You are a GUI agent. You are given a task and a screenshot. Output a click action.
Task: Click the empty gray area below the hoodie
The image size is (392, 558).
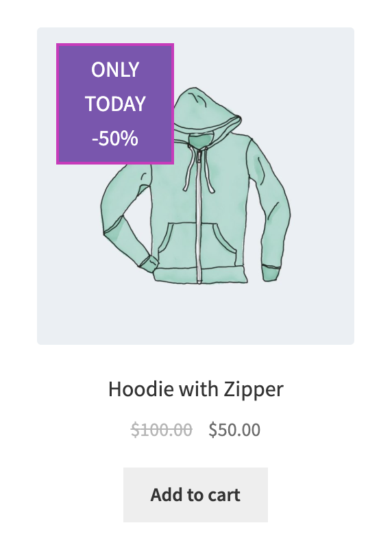(195, 315)
